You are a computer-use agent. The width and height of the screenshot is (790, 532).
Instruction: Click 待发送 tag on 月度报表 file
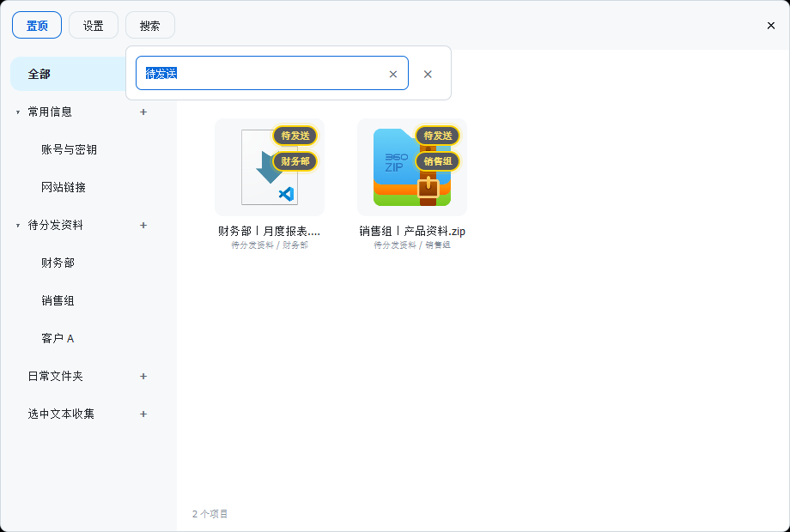click(295, 136)
